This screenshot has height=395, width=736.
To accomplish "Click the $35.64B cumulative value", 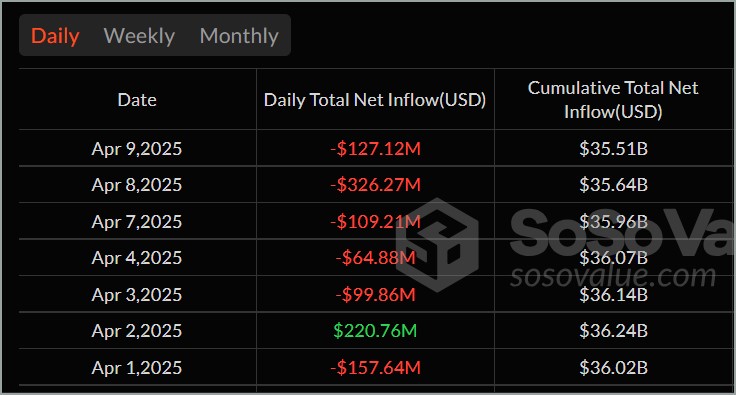I will 613,185.
